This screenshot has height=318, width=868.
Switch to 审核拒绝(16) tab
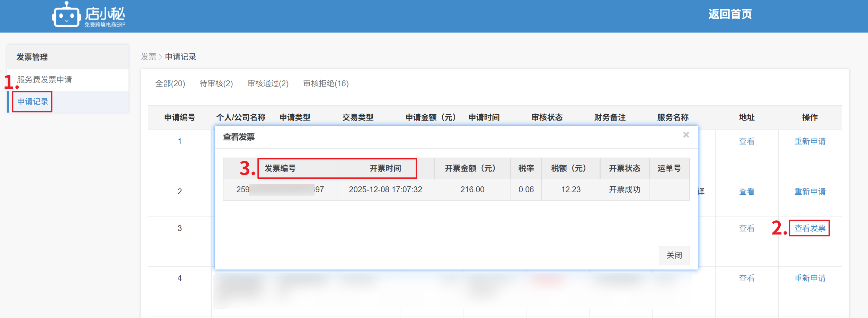click(326, 83)
